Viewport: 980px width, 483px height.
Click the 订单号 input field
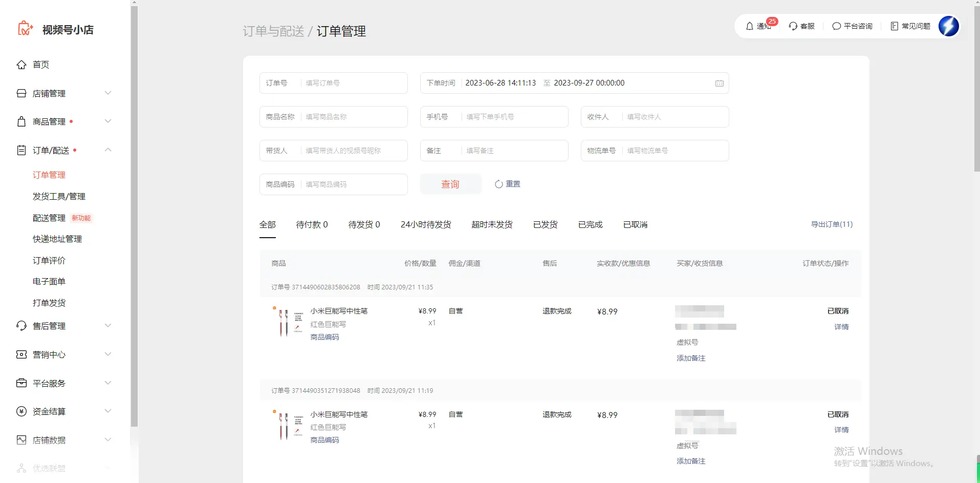point(353,83)
